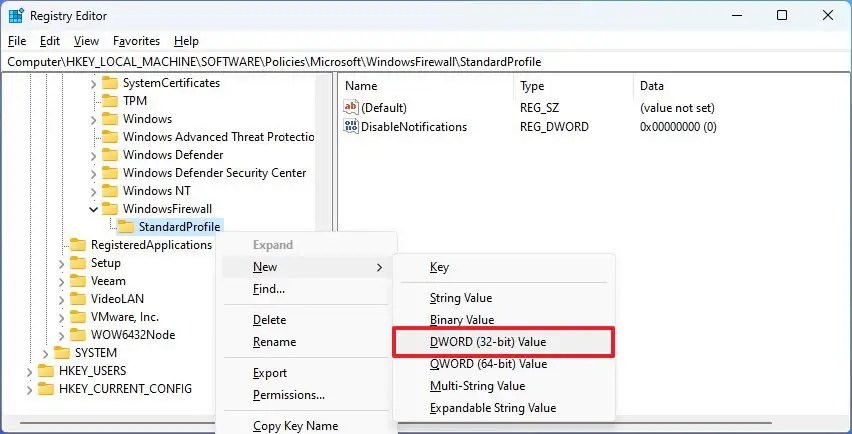Expand the Setup key
The image size is (852, 434).
tap(61, 264)
